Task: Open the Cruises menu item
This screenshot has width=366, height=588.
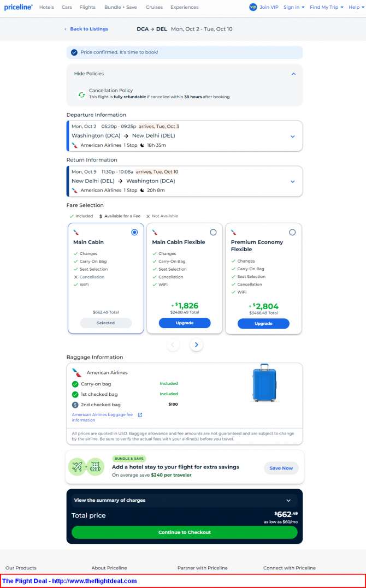Action: pos(154,7)
